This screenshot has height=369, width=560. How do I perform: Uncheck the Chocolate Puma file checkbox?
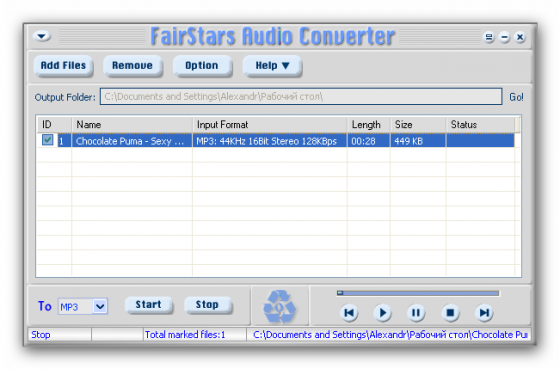click(47, 140)
